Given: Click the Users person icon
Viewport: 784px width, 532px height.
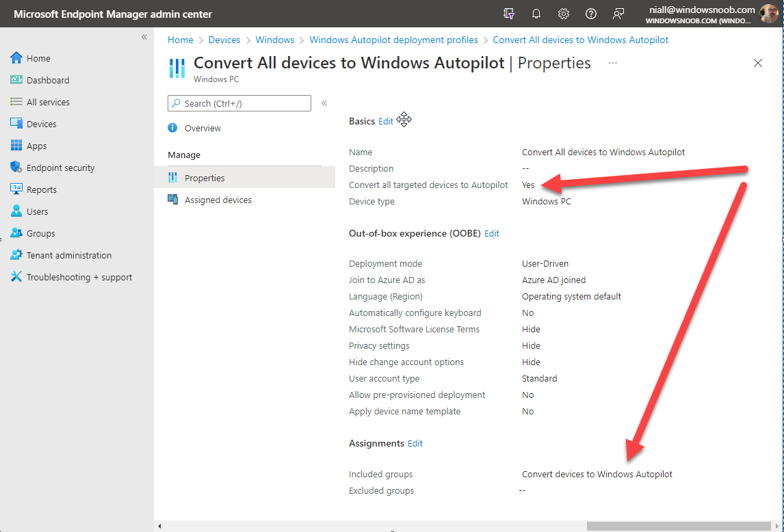Looking at the screenshot, I should pos(16,211).
